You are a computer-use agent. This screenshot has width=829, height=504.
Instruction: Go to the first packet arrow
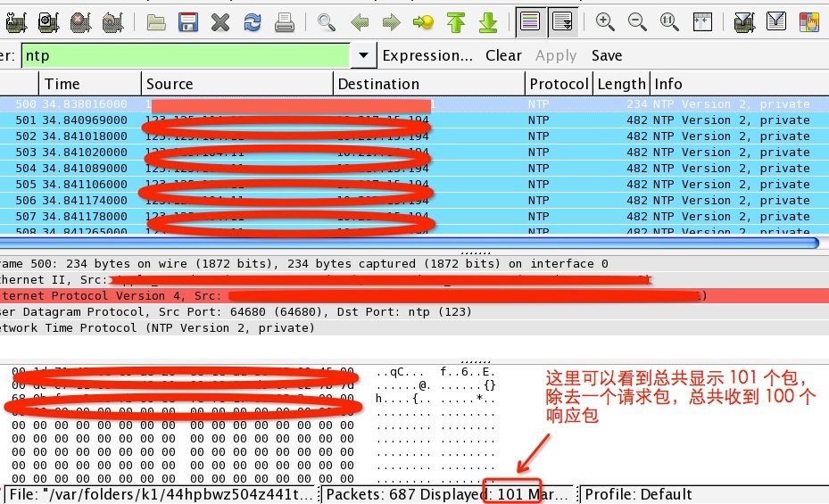[456, 22]
